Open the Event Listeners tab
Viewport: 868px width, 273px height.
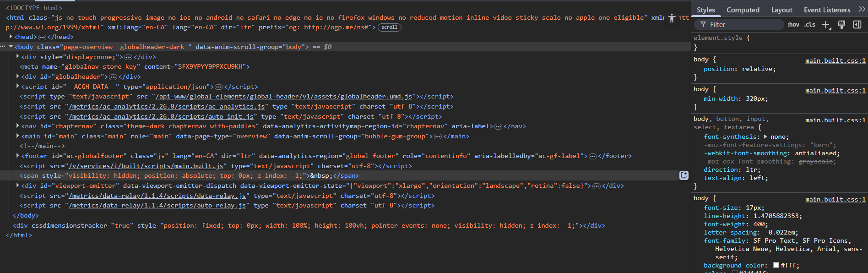pos(827,10)
